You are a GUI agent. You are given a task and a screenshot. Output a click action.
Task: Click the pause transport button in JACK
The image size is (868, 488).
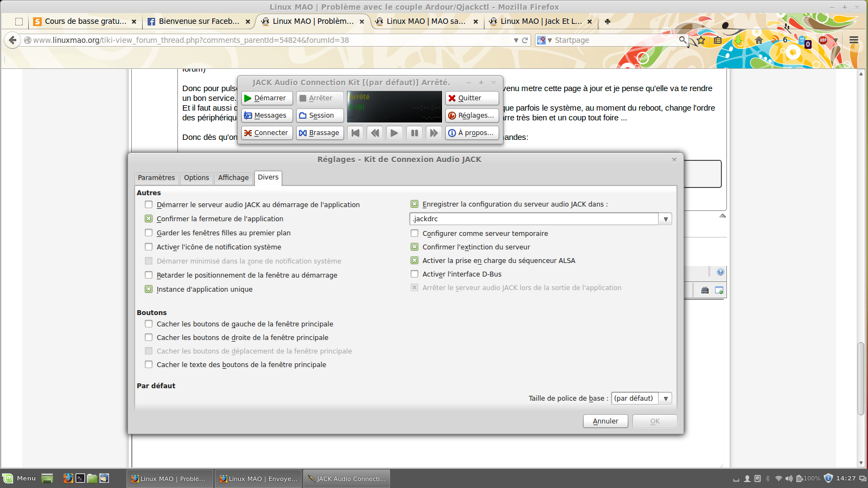pos(414,133)
